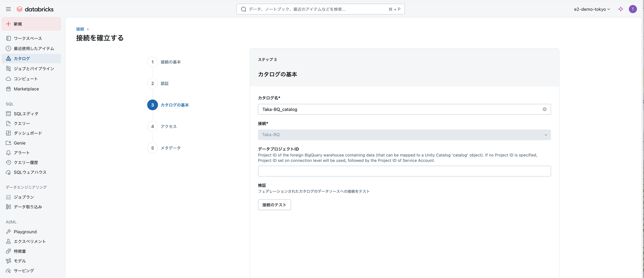Image resolution: width=644 pixels, height=278 pixels.
Task: Clear the Taka-BQ_catalog name field
Action: pos(544,109)
